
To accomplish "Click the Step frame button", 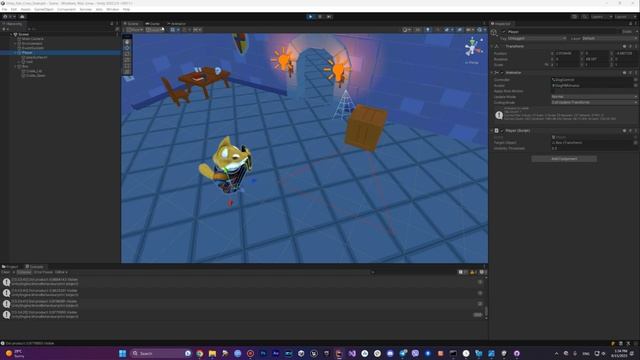I will tap(329, 17).
